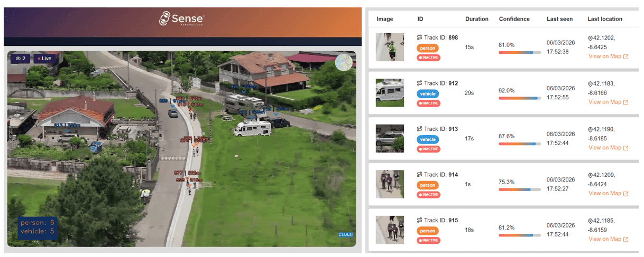Open View on Map for Track 913
644x257 pixels.
click(609, 148)
